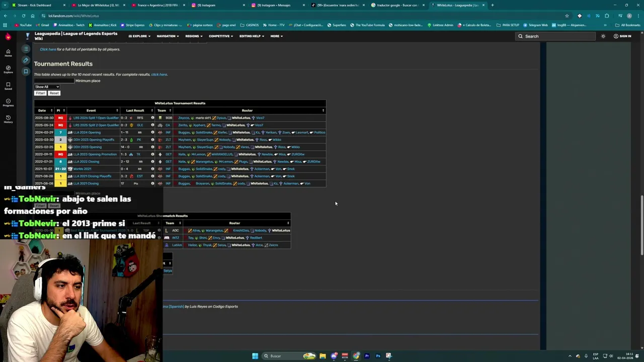Open Windows Start menu
Image resolution: width=644 pixels, height=362 pixels.
[x=255, y=356]
